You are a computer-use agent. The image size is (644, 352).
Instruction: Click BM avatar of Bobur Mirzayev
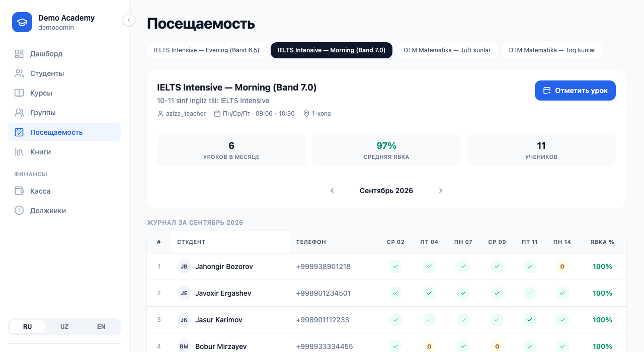click(184, 346)
